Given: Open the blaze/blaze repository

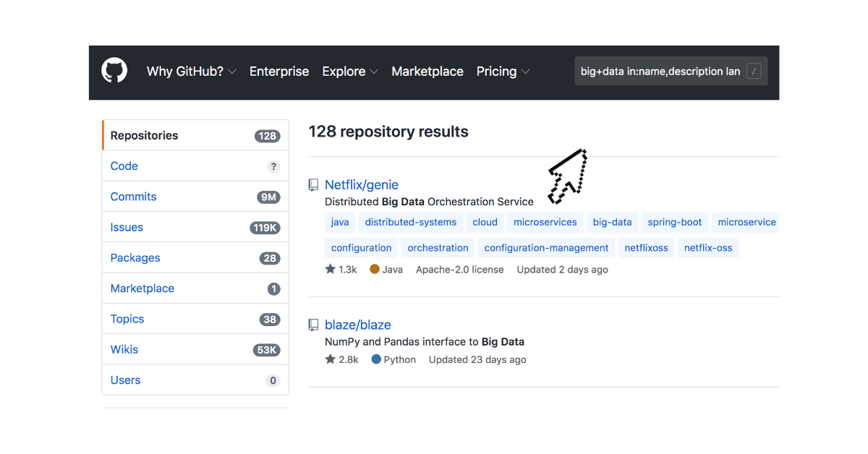Looking at the screenshot, I should pos(358,325).
